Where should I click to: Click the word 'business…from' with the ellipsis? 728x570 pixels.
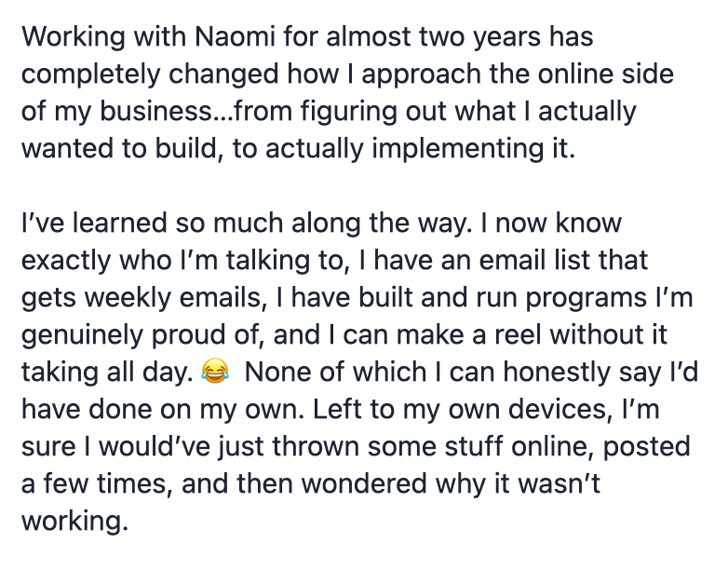195,112
